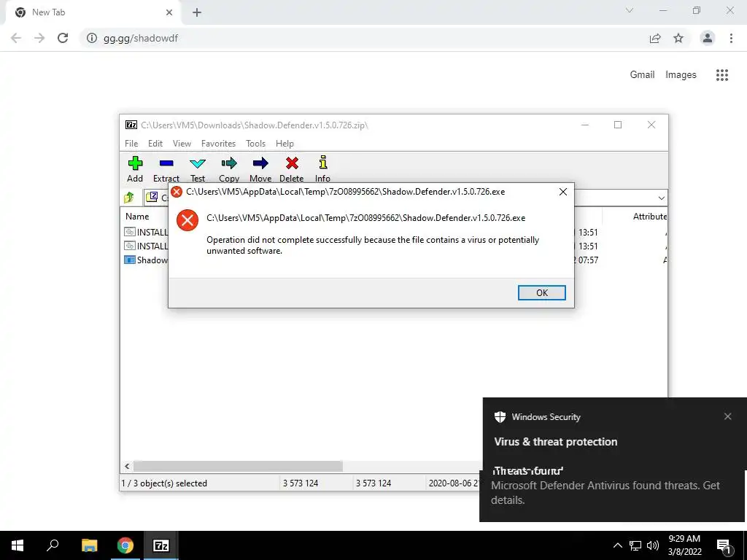Open the Edit menu in 7-Zip
The width and height of the screenshot is (747, 560).
pos(155,144)
